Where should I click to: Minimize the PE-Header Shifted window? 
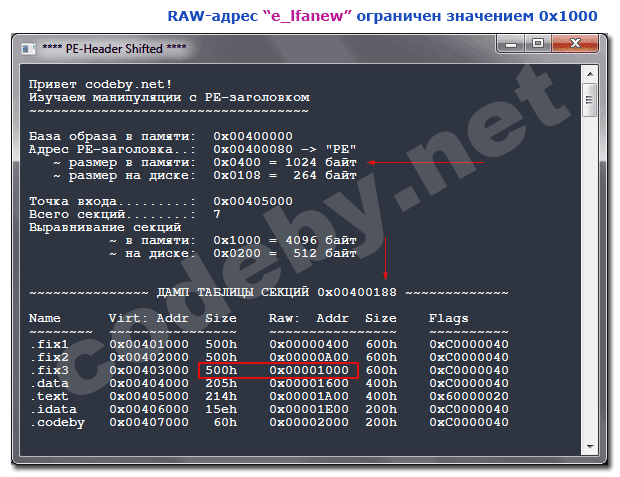pos(511,44)
